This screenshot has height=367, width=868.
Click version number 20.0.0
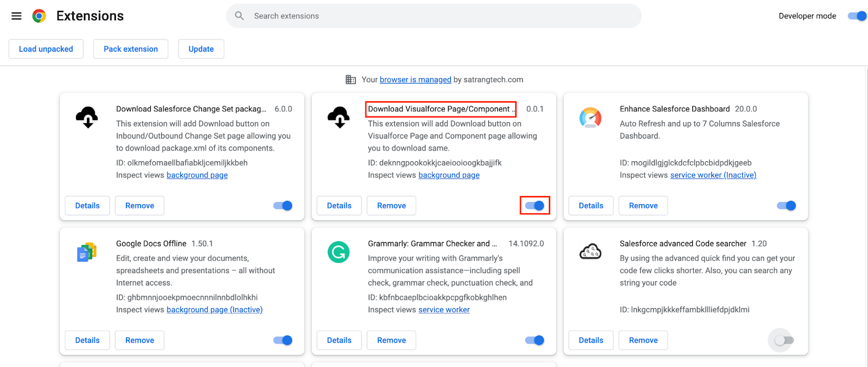pyautogui.click(x=746, y=109)
